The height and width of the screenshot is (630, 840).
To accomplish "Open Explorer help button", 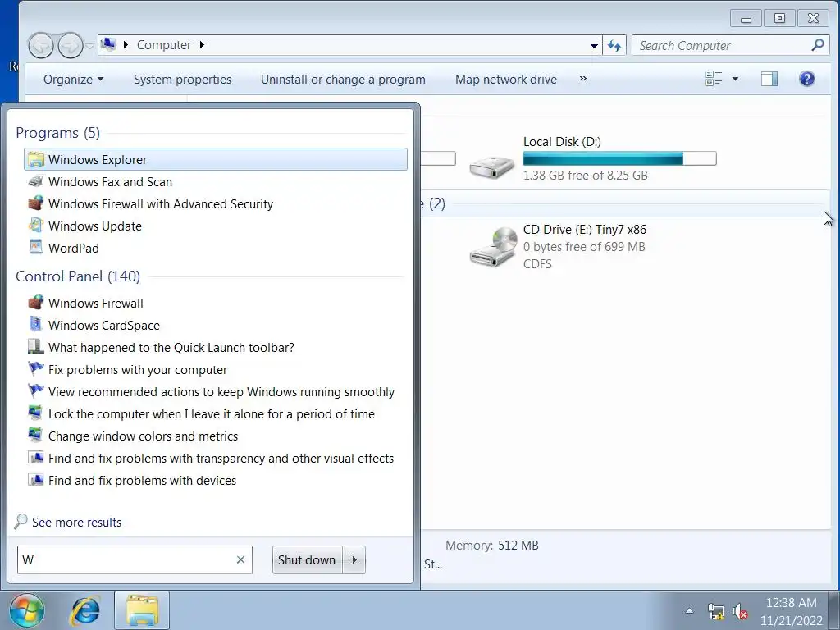I will 807,80.
